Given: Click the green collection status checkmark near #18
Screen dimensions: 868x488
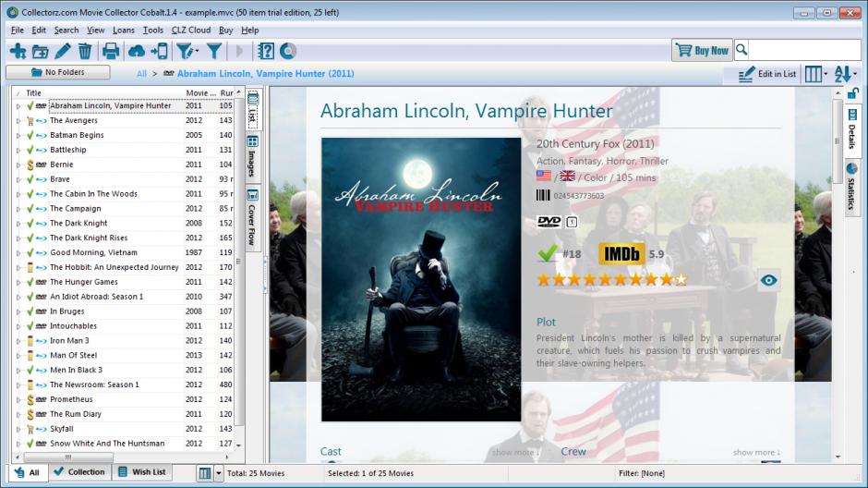Looking at the screenshot, I should click(x=547, y=253).
